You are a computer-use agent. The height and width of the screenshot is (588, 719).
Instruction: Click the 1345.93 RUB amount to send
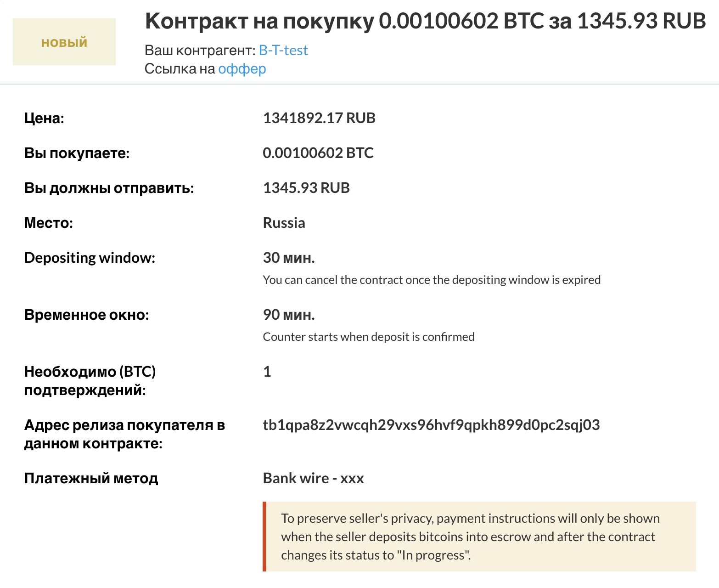(x=306, y=188)
